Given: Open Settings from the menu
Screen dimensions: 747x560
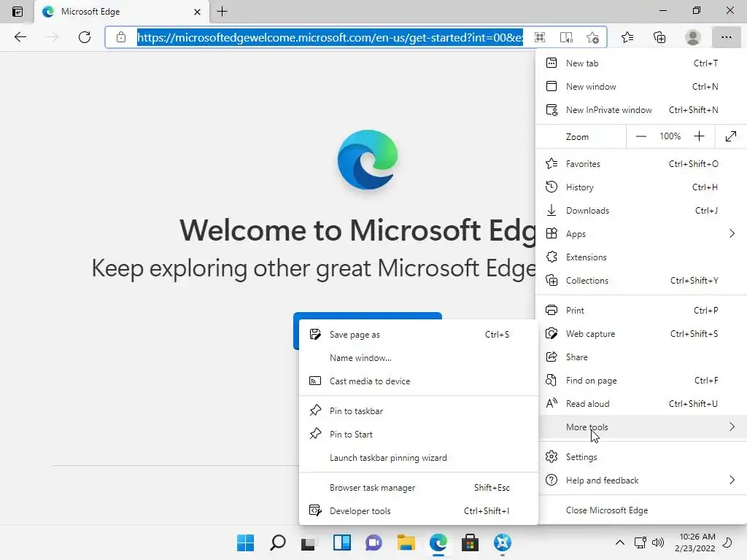Looking at the screenshot, I should point(641,457).
